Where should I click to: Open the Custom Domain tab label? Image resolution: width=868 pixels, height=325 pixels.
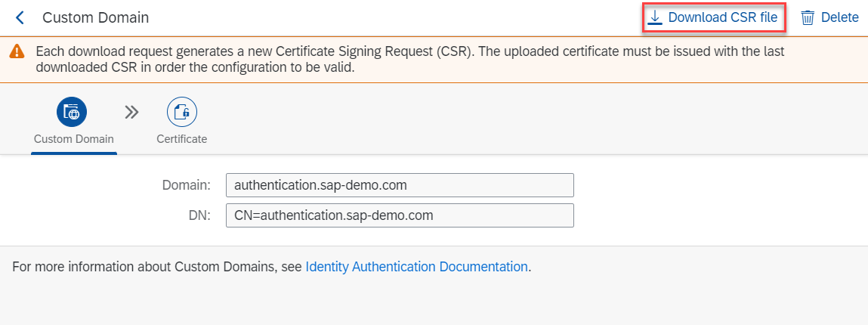[x=73, y=139]
